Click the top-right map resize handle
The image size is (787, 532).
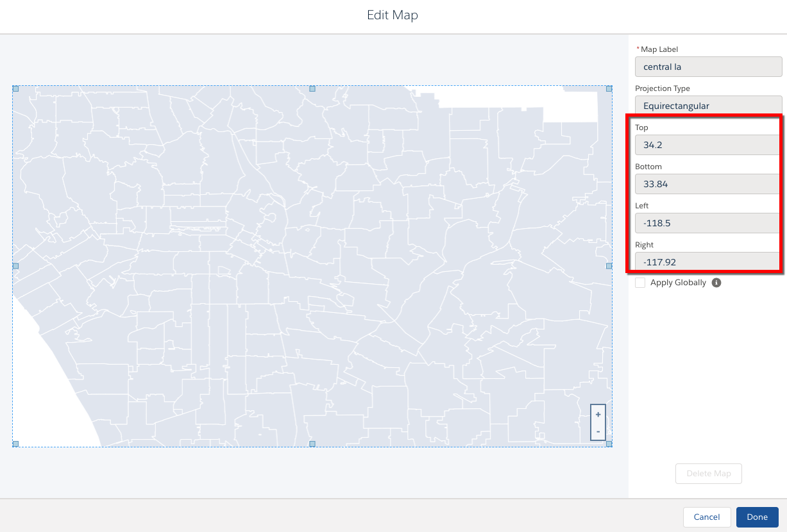point(609,88)
